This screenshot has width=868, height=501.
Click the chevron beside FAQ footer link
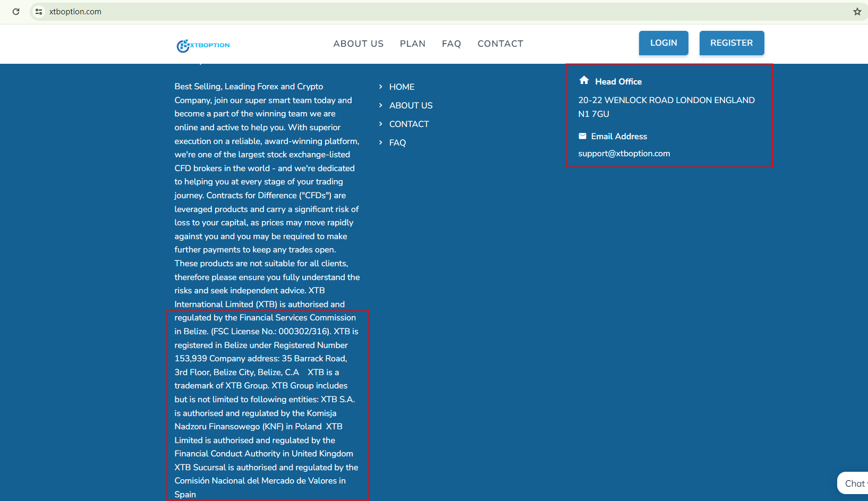click(x=380, y=142)
